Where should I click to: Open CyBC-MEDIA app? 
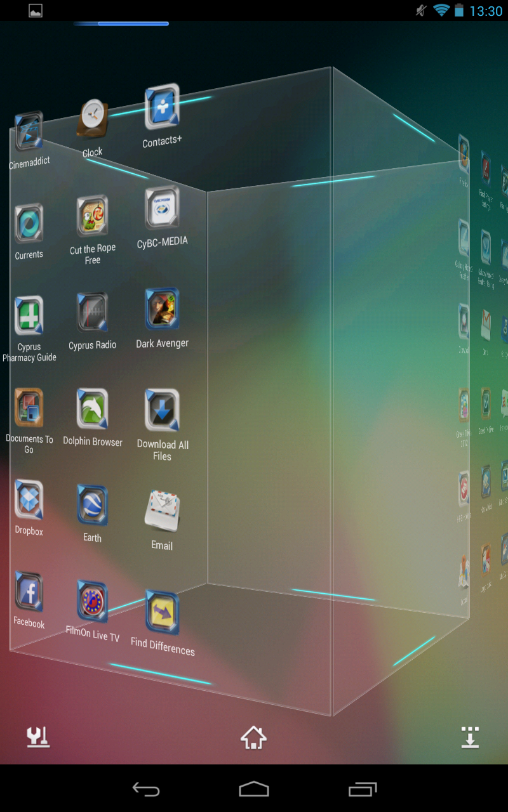[162, 209]
